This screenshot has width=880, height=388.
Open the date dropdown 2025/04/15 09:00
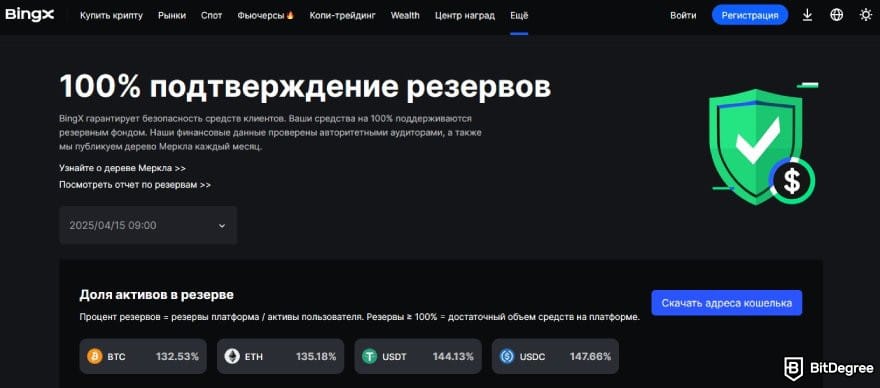pyautogui.click(x=148, y=225)
